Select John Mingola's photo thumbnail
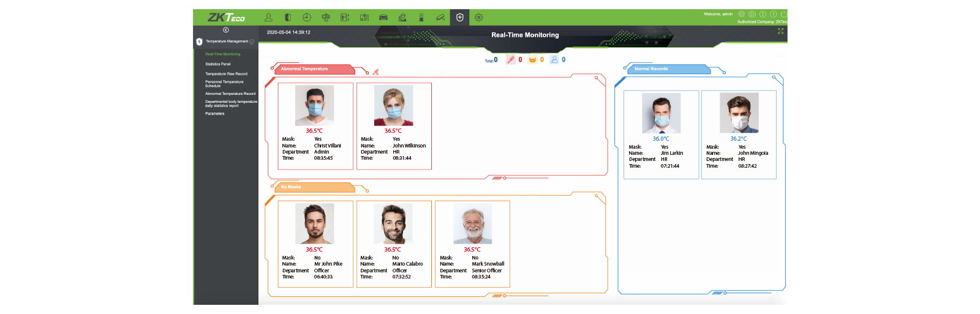This screenshot has height=314, width=980. point(739,113)
